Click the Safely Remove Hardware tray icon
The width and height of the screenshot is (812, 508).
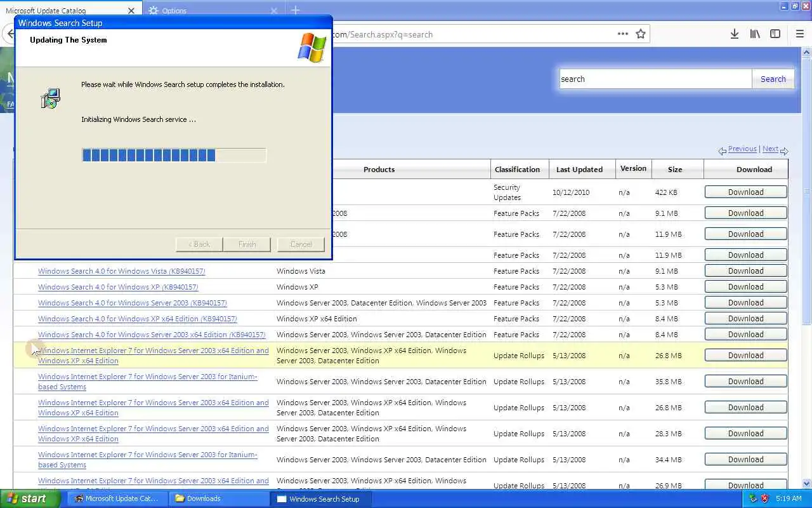pyautogui.click(x=753, y=498)
